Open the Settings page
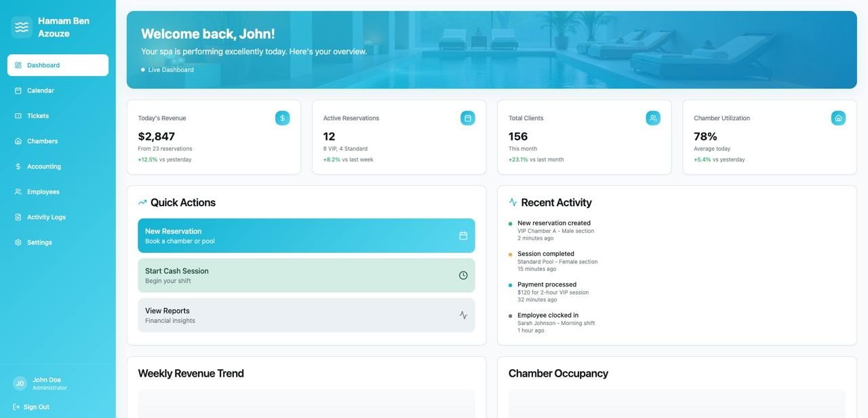Viewport: 868px width, 418px height. [58, 242]
